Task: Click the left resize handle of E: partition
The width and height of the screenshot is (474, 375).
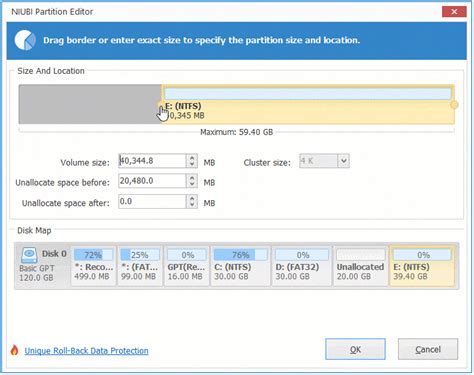Action: click(161, 105)
